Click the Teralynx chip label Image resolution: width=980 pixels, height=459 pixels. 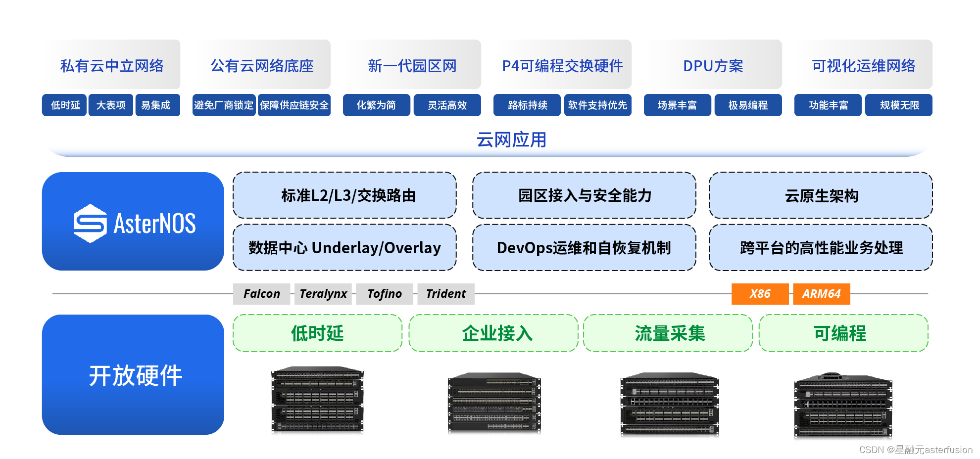point(323,294)
